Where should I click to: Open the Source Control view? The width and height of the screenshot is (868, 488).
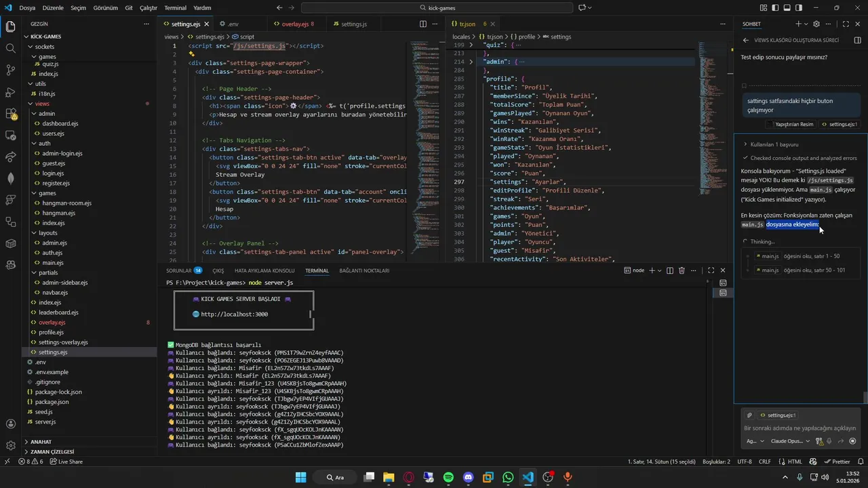tap(10, 70)
